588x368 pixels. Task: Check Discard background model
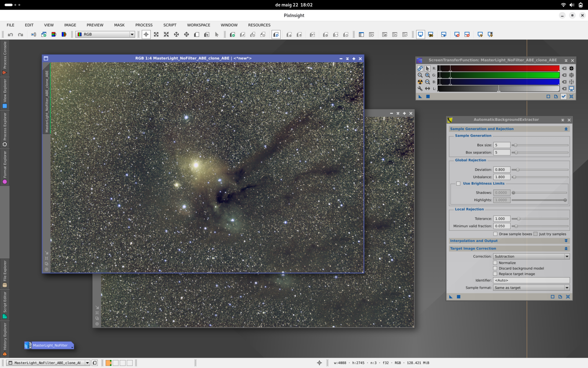[495, 268]
